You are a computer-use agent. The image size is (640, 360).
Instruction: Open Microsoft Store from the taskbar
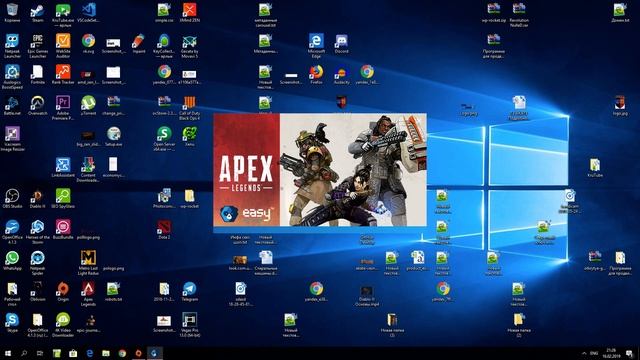(x=73, y=353)
